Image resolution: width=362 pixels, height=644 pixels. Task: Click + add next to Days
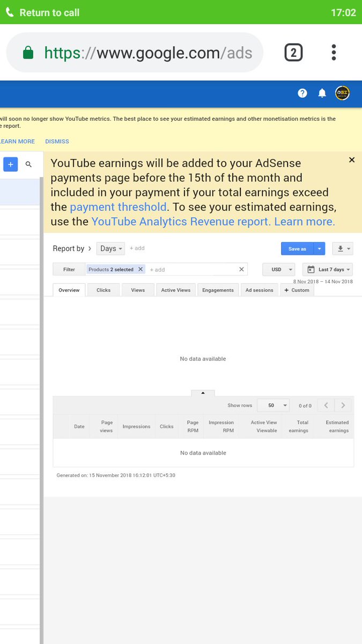(x=137, y=248)
